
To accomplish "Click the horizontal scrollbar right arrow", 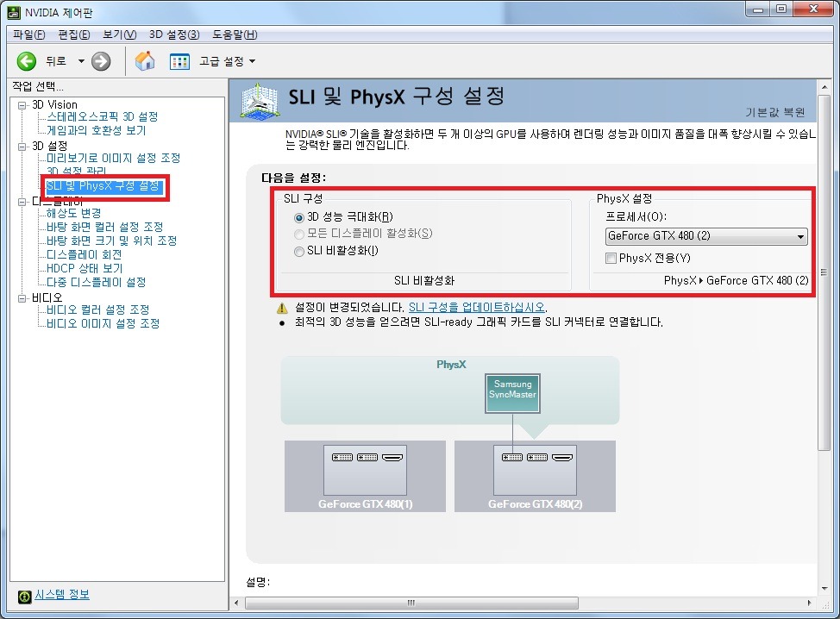I will tap(810, 603).
